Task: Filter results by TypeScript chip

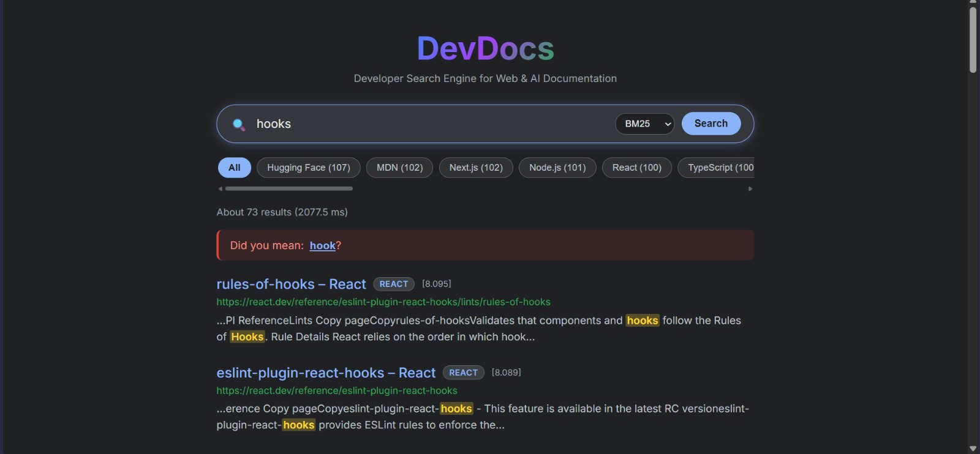Action: pyautogui.click(x=717, y=168)
